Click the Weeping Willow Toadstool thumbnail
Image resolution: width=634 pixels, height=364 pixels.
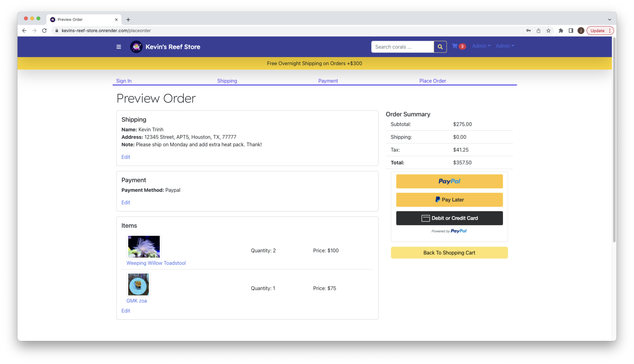coord(144,247)
